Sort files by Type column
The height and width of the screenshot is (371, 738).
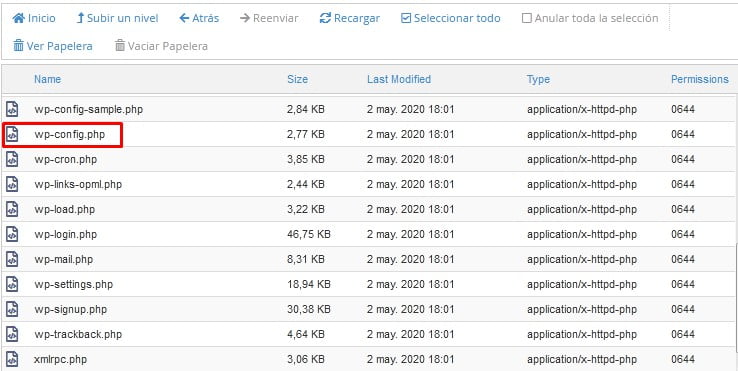(538, 79)
